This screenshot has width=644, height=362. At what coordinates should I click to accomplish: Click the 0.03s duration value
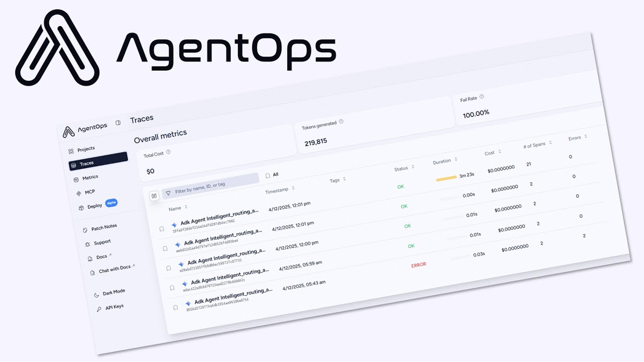point(478,254)
